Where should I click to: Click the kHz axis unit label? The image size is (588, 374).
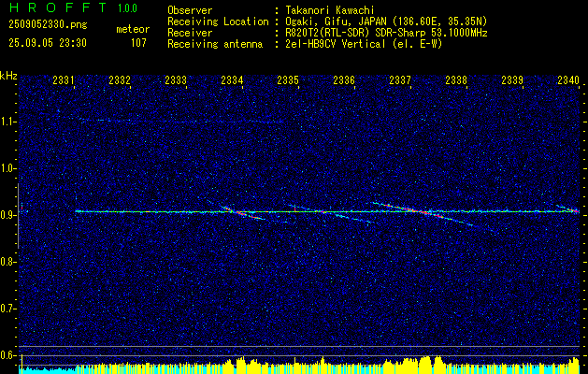pyautogui.click(x=8, y=76)
